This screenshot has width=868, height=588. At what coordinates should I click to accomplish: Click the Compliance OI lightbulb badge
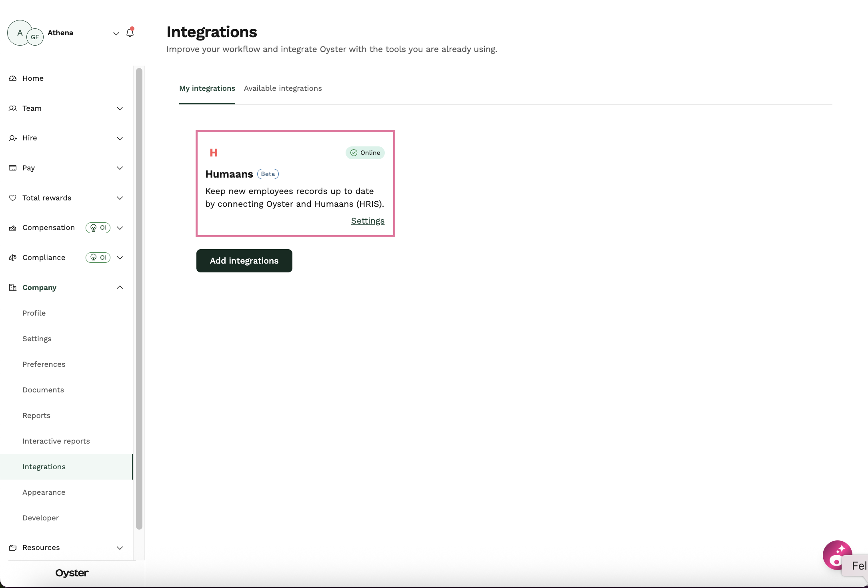click(x=98, y=258)
